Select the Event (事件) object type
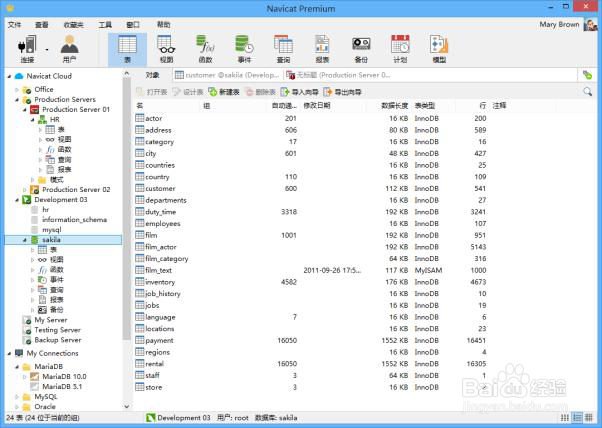Screen dimensions: 602x428 point(244,49)
